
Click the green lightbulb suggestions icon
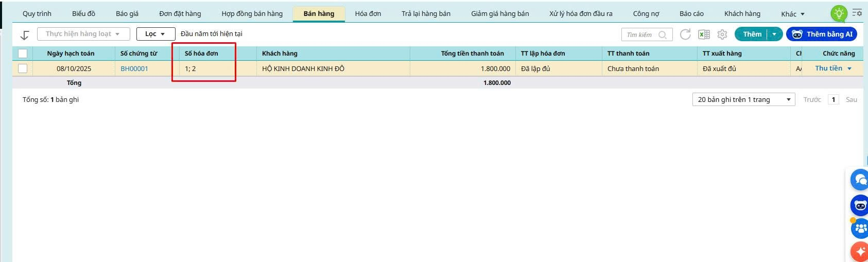[839, 13]
